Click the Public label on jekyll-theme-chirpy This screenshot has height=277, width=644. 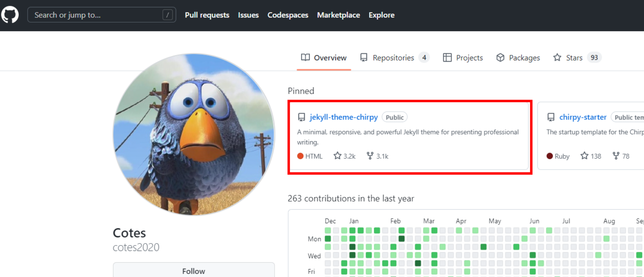pyautogui.click(x=395, y=117)
